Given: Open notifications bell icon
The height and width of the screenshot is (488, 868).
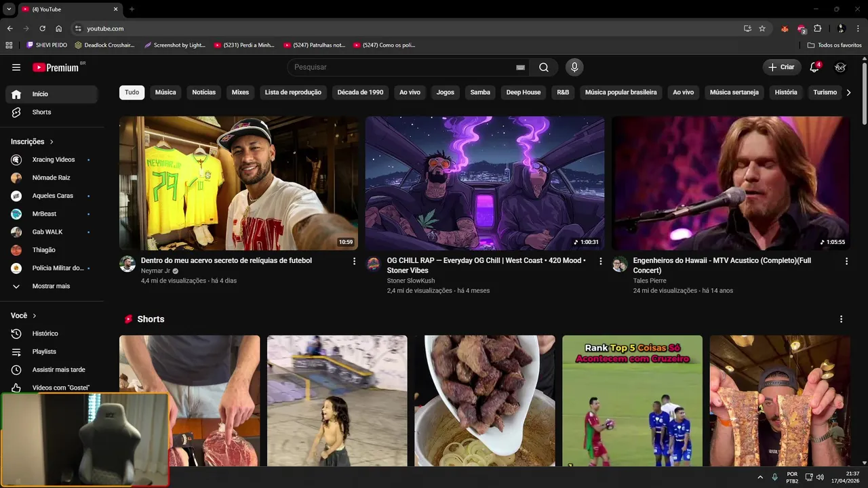Looking at the screenshot, I should (x=815, y=67).
